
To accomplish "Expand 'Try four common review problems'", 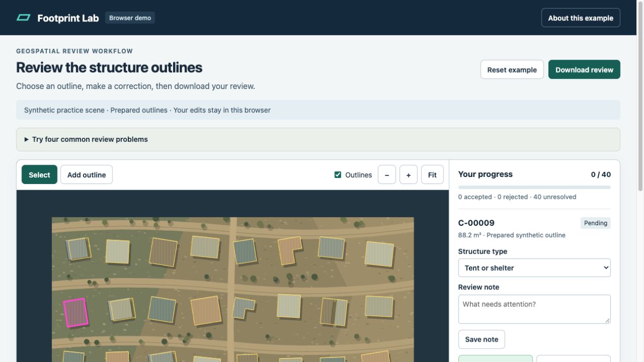I will (318, 139).
